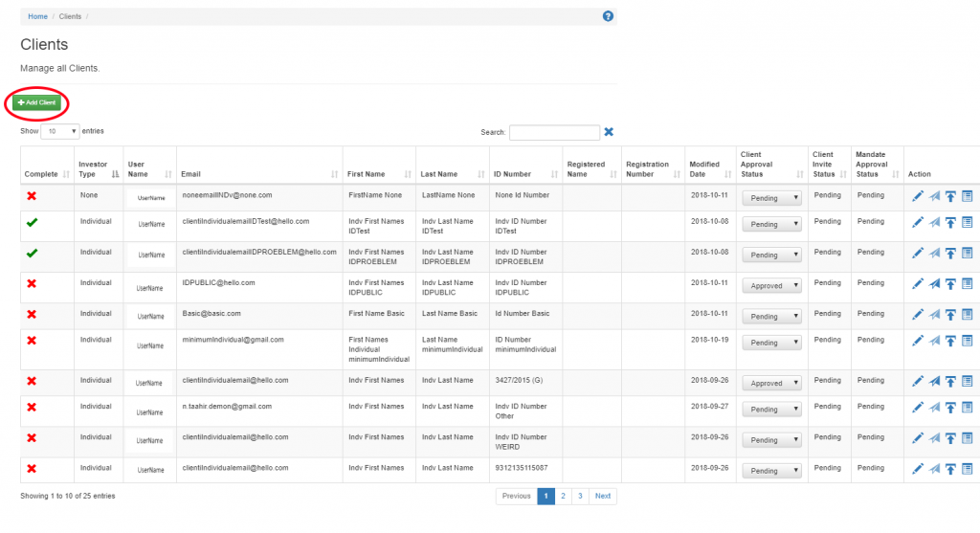Open Approved status dropdown for IDPUBLIC@hello.com
980x533 pixels.
(x=772, y=285)
